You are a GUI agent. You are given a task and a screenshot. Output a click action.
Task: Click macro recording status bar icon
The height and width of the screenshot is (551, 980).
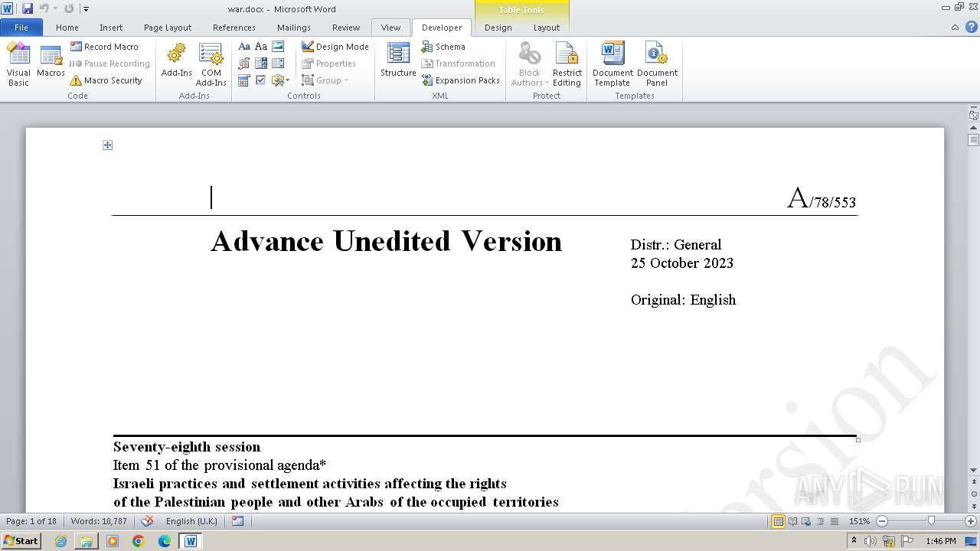(238, 521)
